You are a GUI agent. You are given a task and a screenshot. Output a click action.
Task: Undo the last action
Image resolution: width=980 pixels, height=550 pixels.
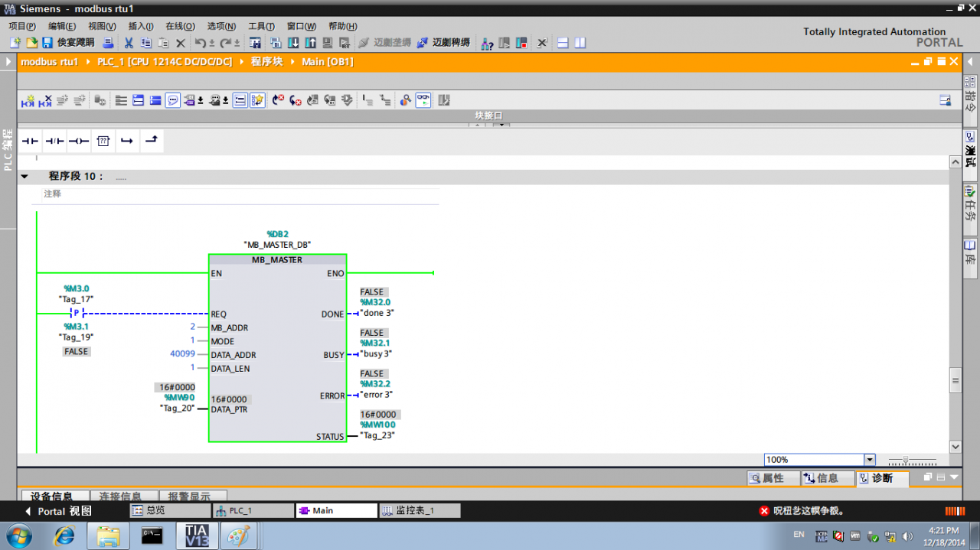200,43
